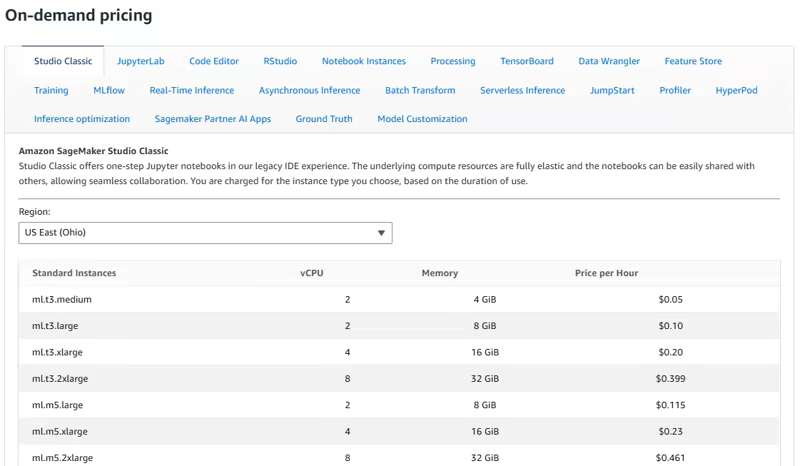
Task: Click memory cell of ml.m5.2xlarge row
Action: [x=485, y=458]
